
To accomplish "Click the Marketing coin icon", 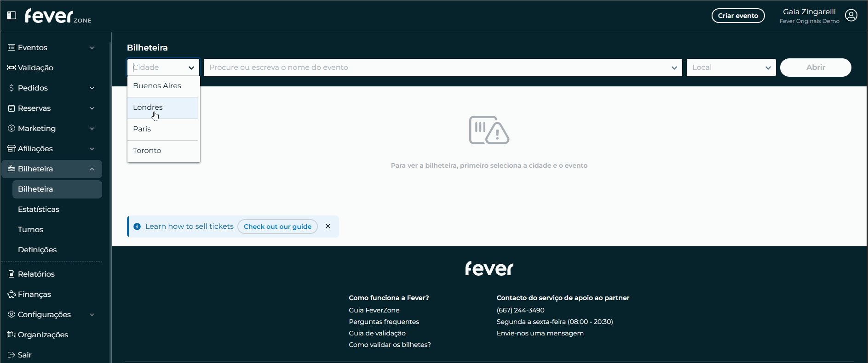I will coord(11,128).
